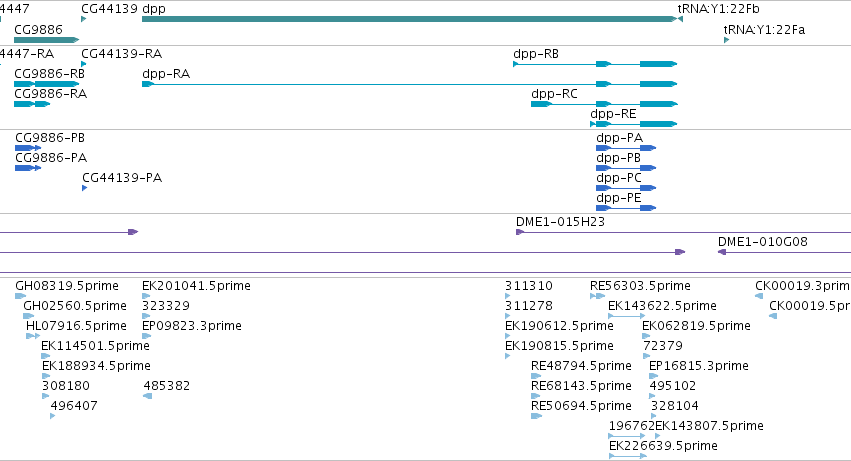Click the CK00019.3prime EST label
The image size is (851, 461).
803,286
